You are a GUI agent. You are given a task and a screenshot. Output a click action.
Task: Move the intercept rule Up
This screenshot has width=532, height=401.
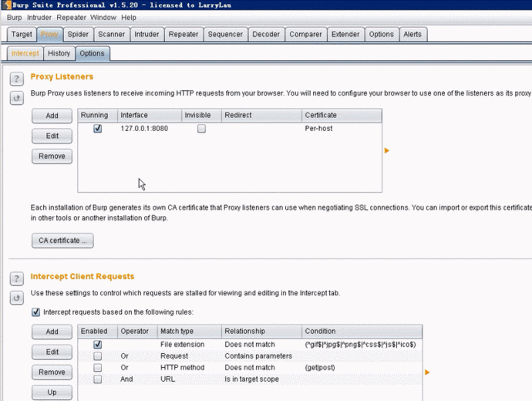point(52,393)
